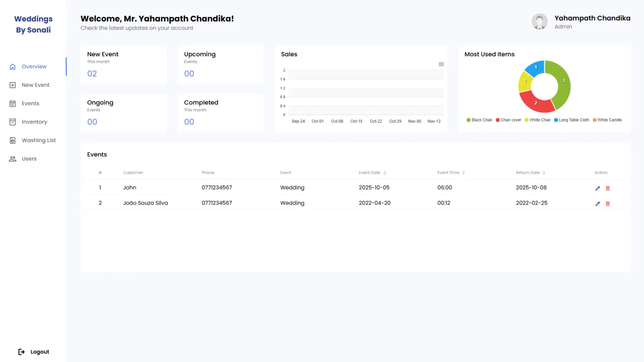
Task: Click the red donut segment labeled 2
Action: coord(536,103)
